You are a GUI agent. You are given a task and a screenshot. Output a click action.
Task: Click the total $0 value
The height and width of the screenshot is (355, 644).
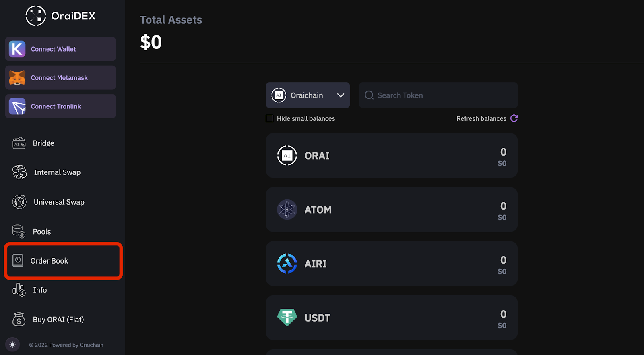pyautogui.click(x=151, y=42)
